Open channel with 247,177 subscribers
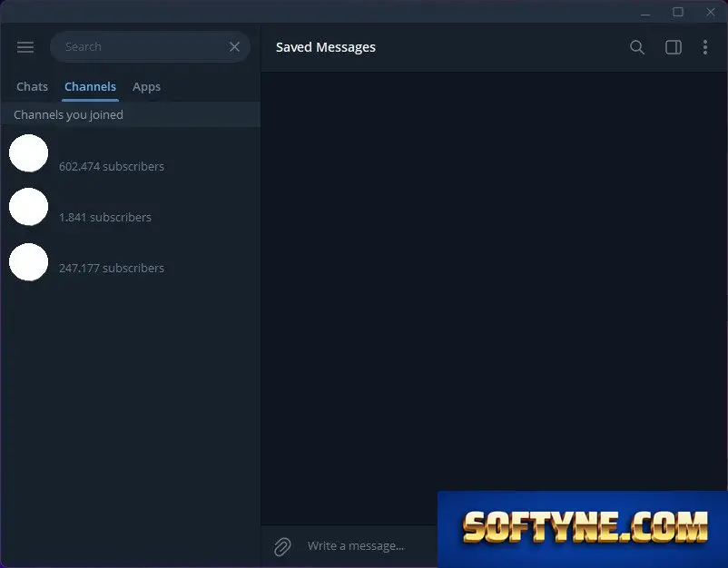 click(x=131, y=262)
